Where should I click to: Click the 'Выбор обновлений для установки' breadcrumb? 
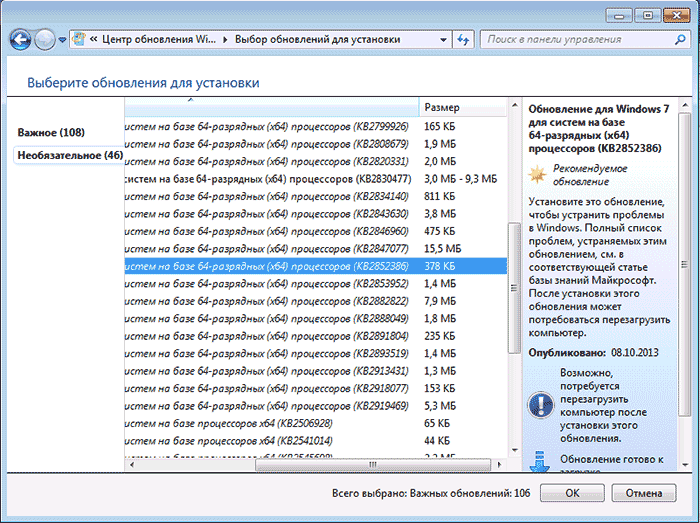coord(317,39)
